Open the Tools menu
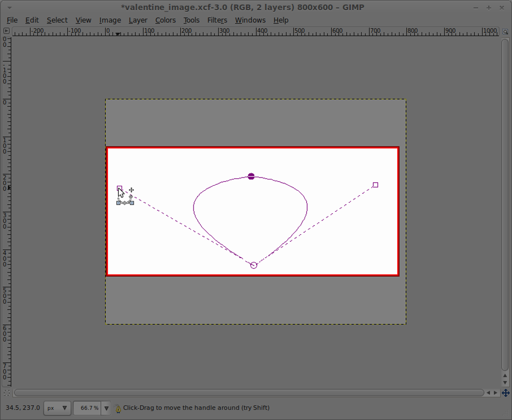Viewport: 512px width, 420px height. [x=191, y=20]
